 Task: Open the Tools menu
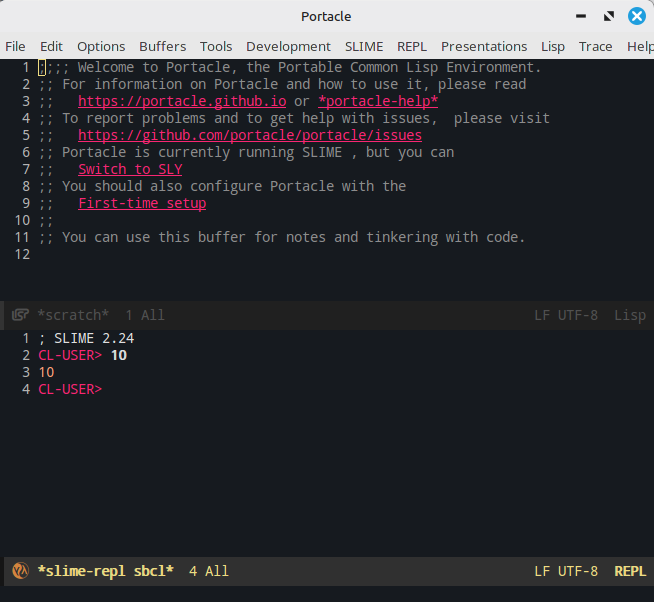[x=216, y=46]
